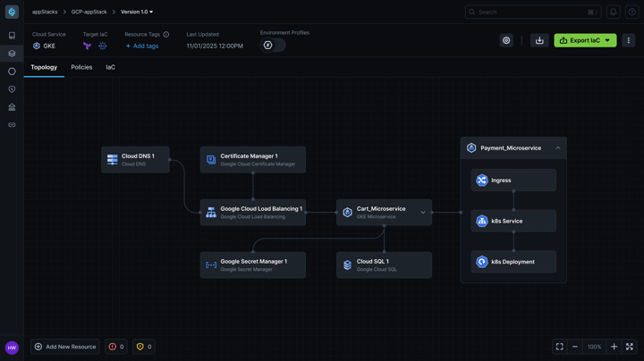Open the shield policies sidebar icon
Image resolution: width=644 pixels, height=361 pixels.
coord(12,89)
